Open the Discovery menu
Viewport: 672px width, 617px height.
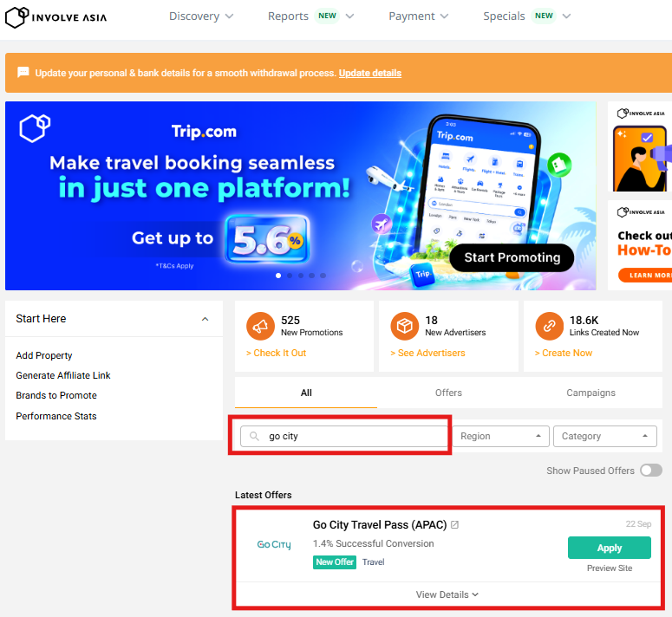click(201, 16)
